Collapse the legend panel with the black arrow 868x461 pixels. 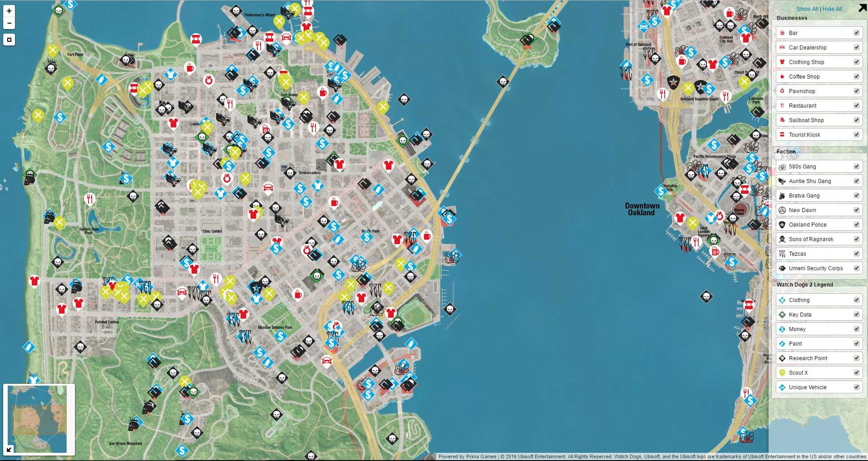click(863, 8)
